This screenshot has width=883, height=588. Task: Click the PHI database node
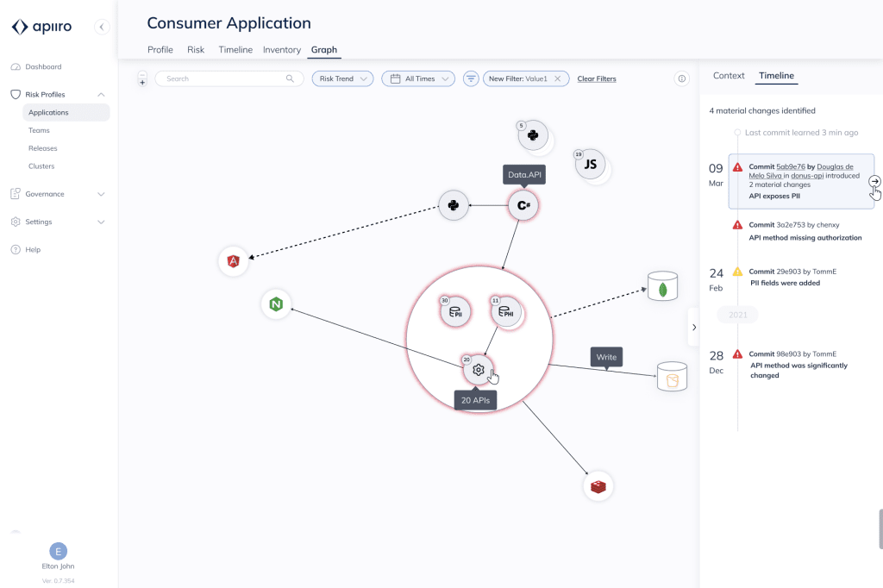click(507, 313)
